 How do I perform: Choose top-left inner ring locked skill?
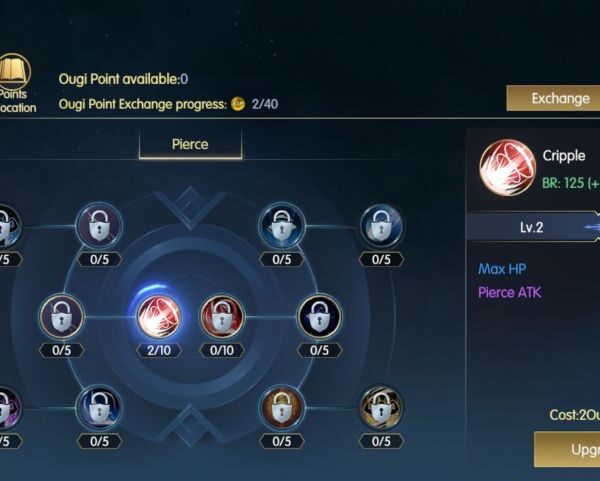(99, 226)
